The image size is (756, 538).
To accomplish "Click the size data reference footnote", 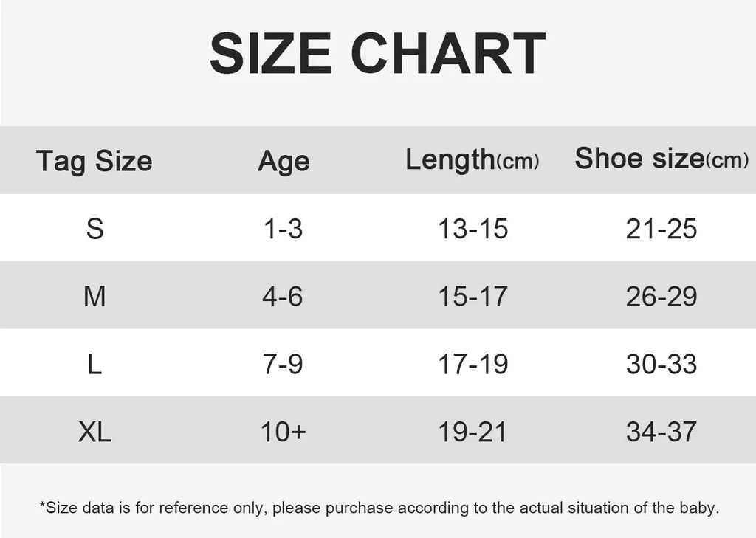I will tap(379, 508).
